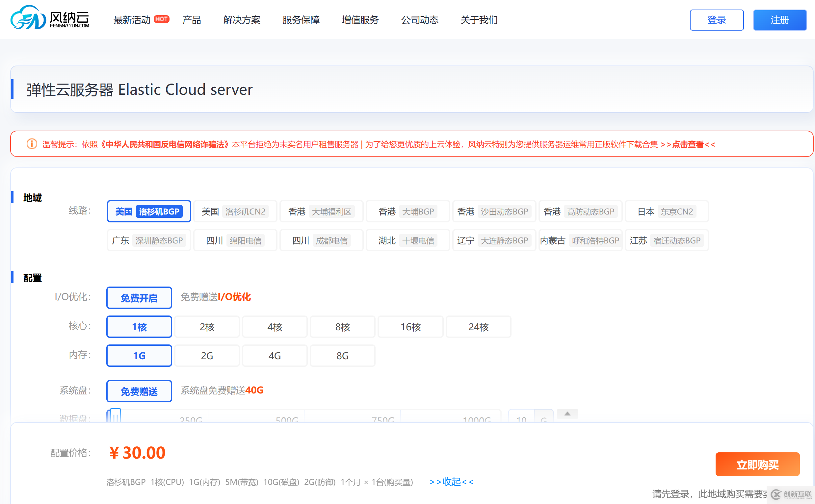Select the 4G memory option
Screen dimensions: 815x504
point(275,356)
